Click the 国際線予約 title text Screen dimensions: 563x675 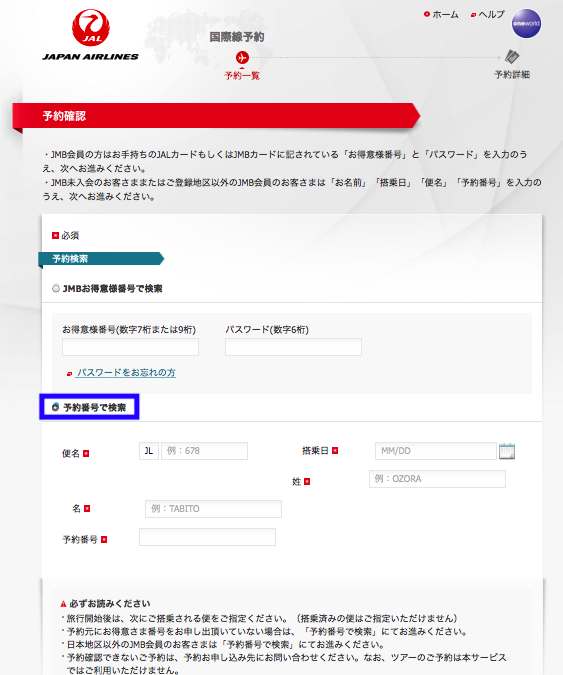tap(237, 37)
